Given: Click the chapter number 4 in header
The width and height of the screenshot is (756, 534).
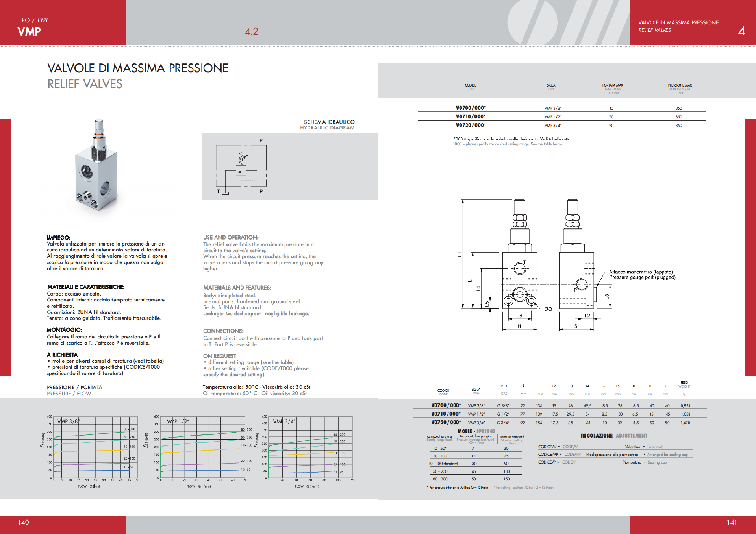Looking at the screenshot, I should pos(741,31).
